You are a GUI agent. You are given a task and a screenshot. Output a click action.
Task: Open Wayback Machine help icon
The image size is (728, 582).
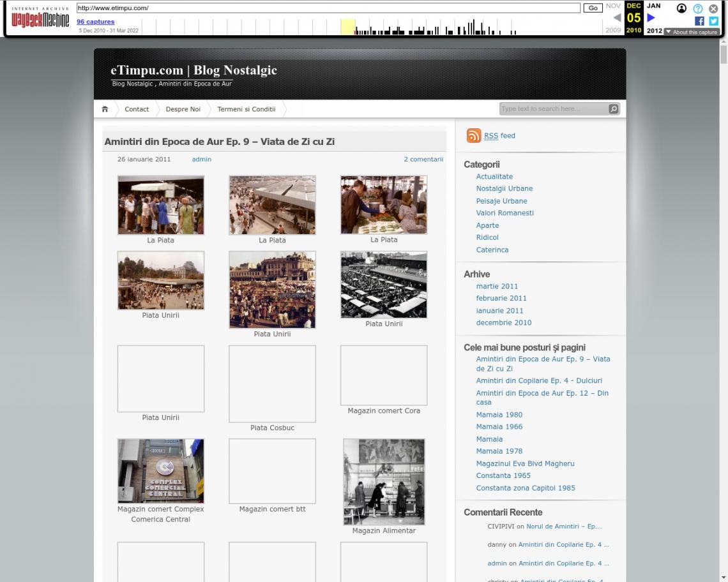698,8
